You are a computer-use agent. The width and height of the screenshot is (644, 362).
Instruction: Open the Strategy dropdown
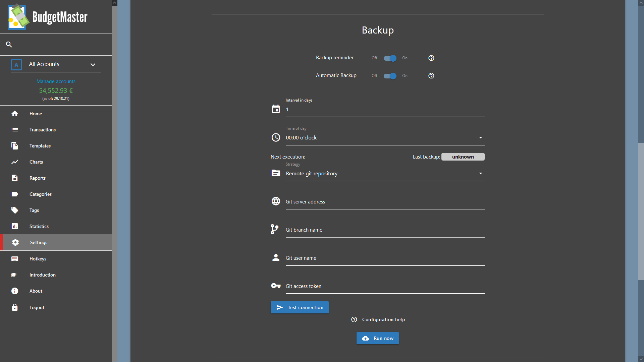click(x=385, y=174)
